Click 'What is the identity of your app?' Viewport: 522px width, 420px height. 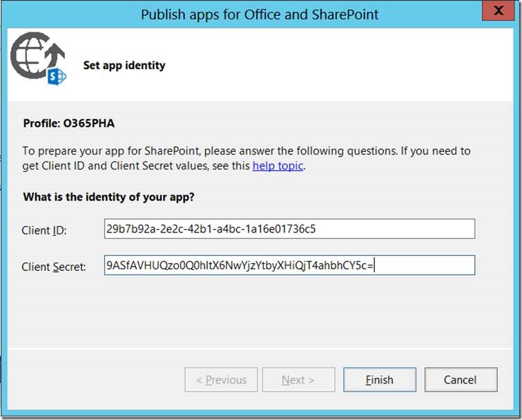tap(108, 197)
